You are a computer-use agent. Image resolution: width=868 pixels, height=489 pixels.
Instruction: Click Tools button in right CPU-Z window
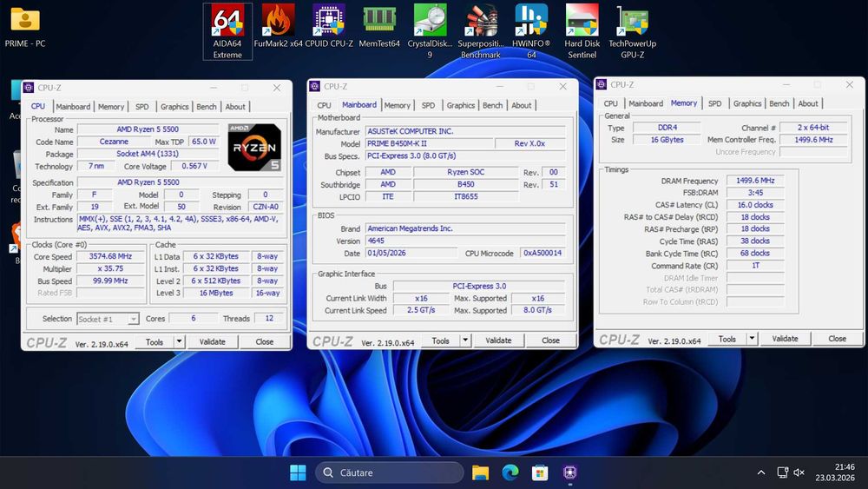pos(727,339)
